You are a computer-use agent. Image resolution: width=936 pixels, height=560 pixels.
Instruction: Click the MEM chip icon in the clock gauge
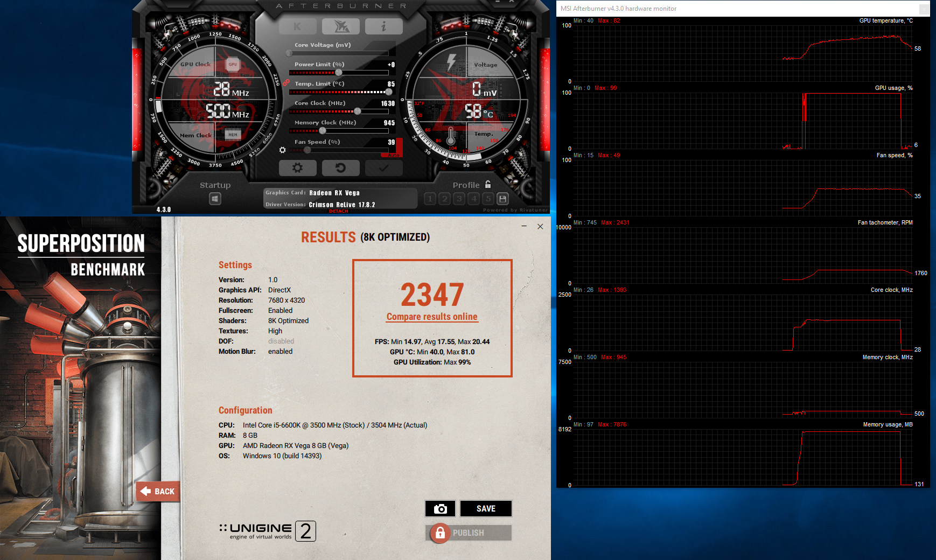[233, 135]
